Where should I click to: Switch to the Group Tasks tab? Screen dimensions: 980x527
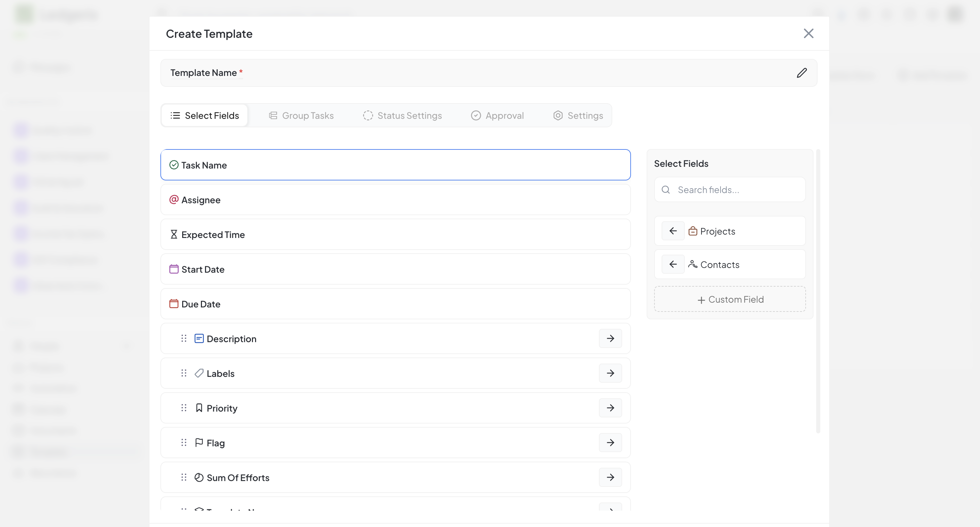301,115
